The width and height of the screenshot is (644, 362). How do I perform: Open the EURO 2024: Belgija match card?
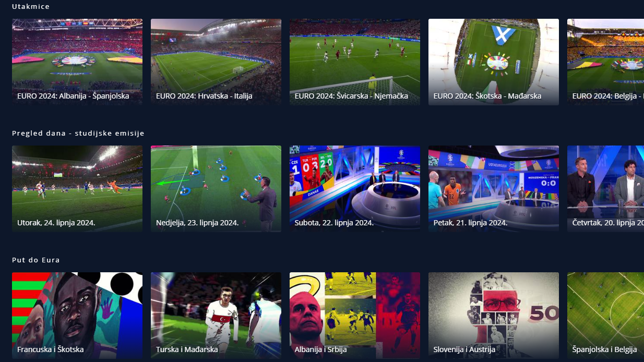[x=605, y=62]
